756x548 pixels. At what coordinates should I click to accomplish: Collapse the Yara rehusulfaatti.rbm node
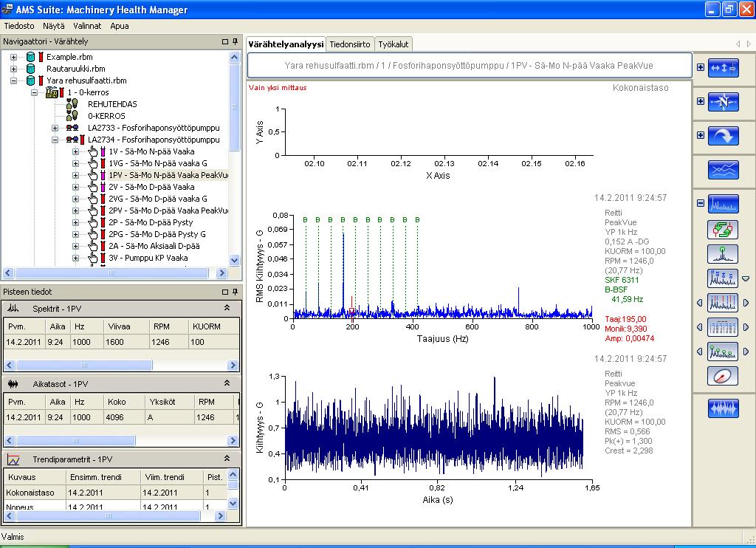(x=13, y=81)
